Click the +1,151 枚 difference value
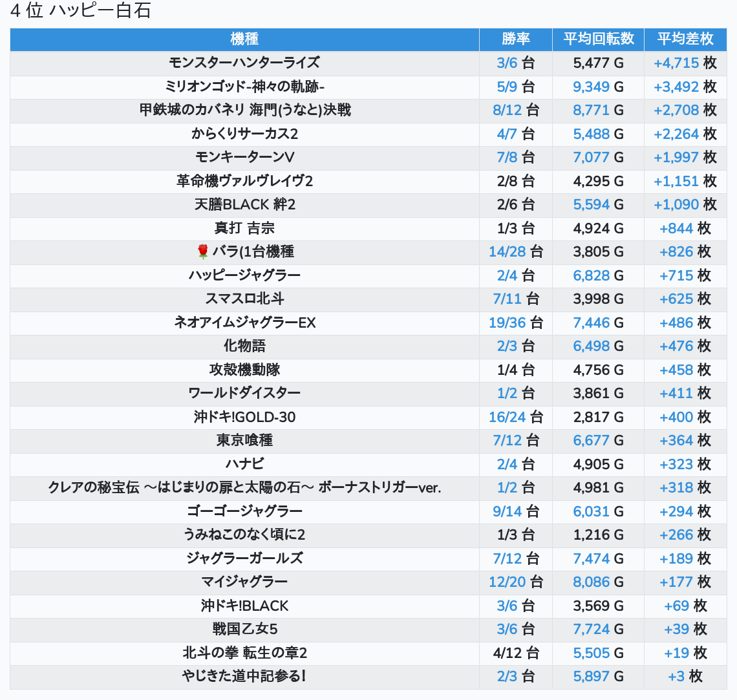Viewport: 737px width, 700px height. point(685,181)
